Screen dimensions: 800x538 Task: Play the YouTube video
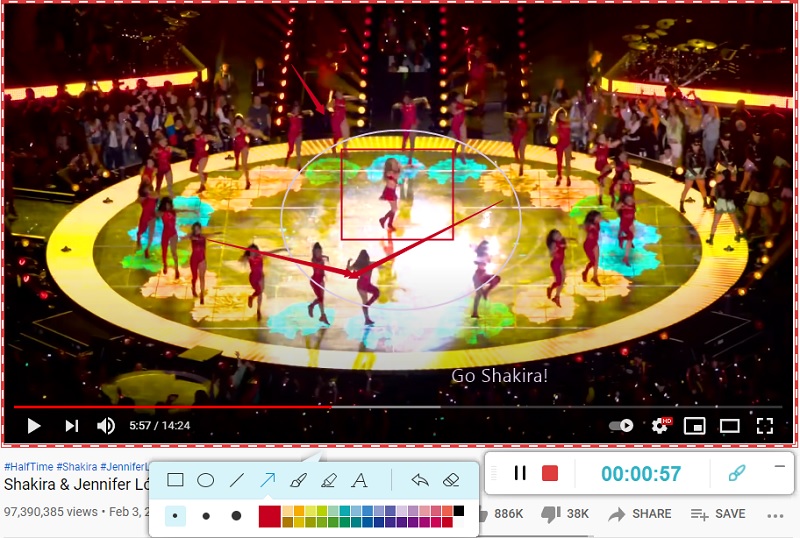[34, 426]
